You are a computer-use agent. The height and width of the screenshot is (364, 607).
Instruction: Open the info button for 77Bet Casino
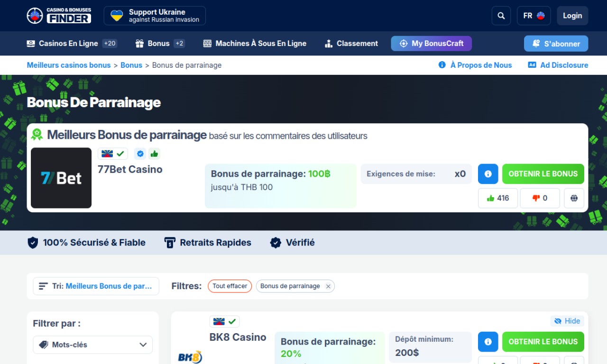tap(488, 174)
